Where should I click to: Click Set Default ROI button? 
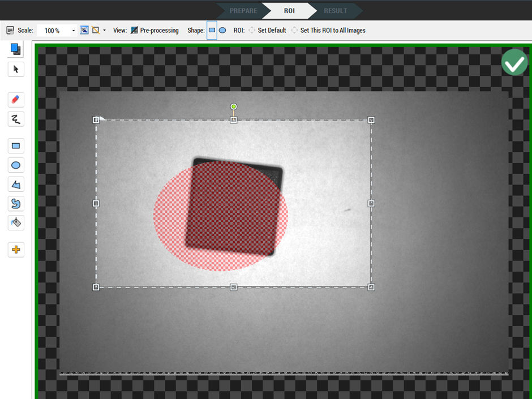pos(267,30)
